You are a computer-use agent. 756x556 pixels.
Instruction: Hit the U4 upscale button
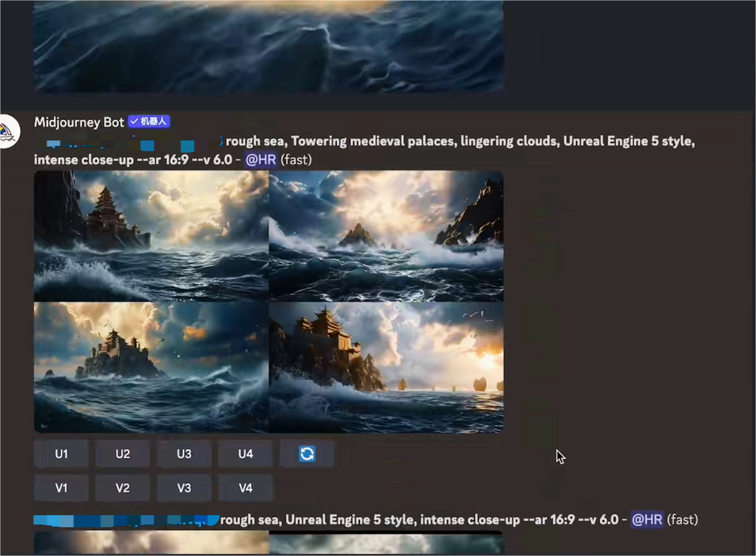245,454
